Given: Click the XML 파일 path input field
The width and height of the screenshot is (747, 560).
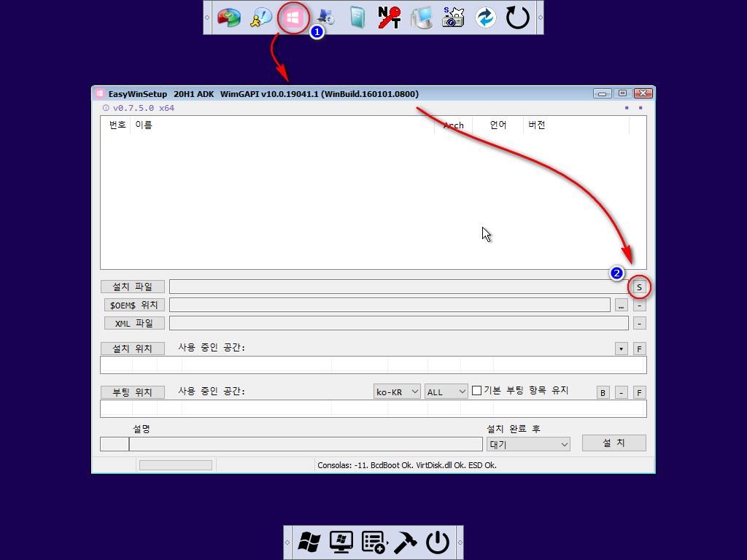Looking at the screenshot, I should tap(399, 323).
